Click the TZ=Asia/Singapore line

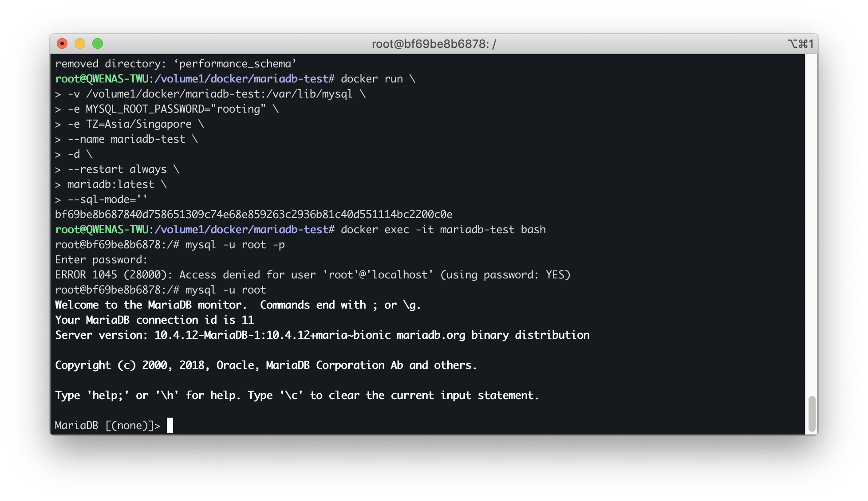[130, 124]
